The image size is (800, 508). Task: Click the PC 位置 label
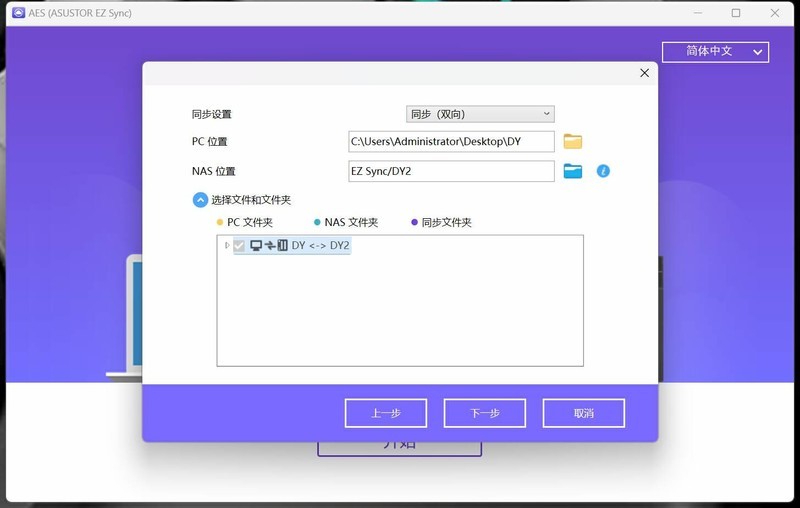pos(210,141)
